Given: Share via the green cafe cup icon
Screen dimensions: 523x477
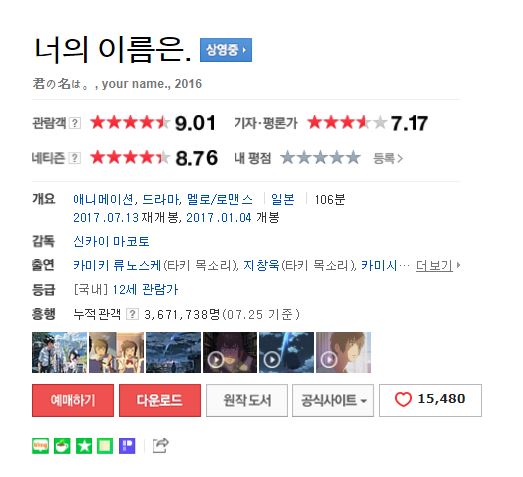Looking at the screenshot, I should [62, 446].
